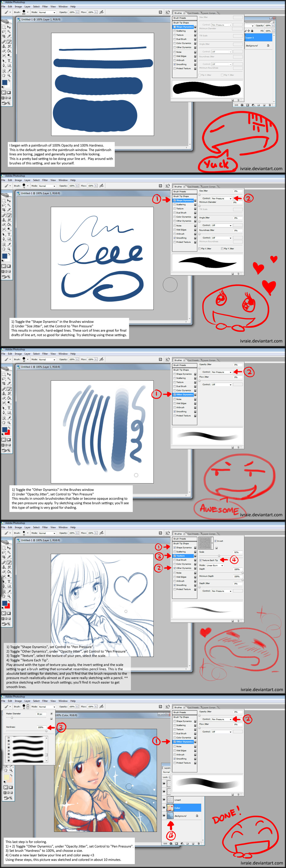This screenshot has height=868, width=286.
Task: Open the Window menu above the swirl-lines canvas
Action: 63,180
